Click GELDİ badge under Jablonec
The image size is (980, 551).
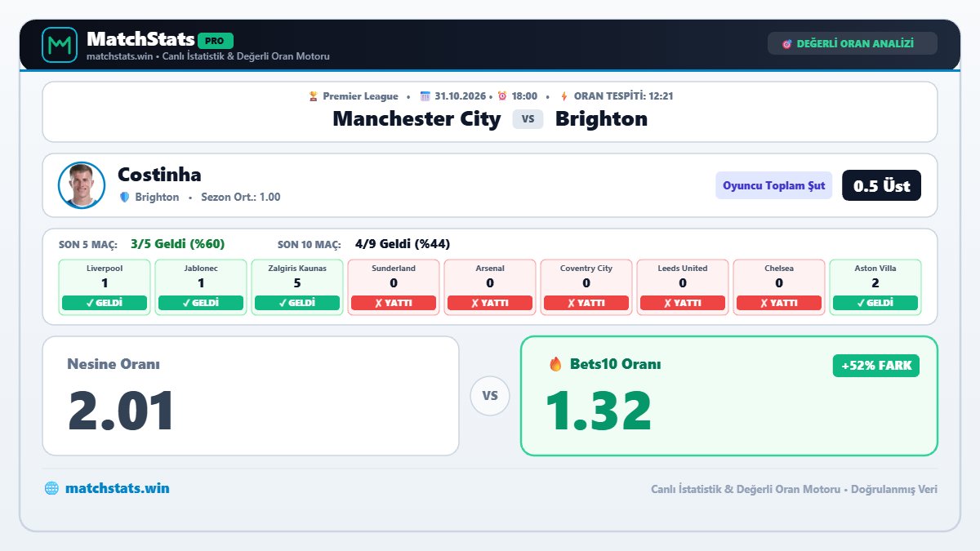click(x=201, y=303)
